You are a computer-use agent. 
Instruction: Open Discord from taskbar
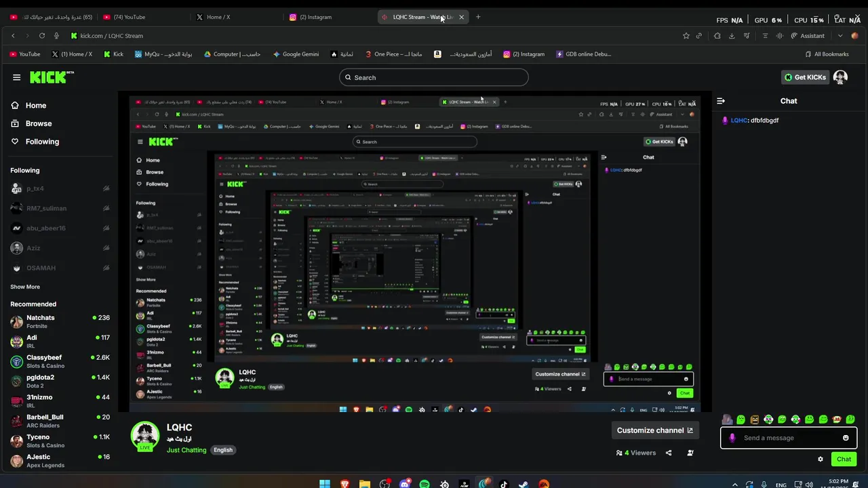405,484
